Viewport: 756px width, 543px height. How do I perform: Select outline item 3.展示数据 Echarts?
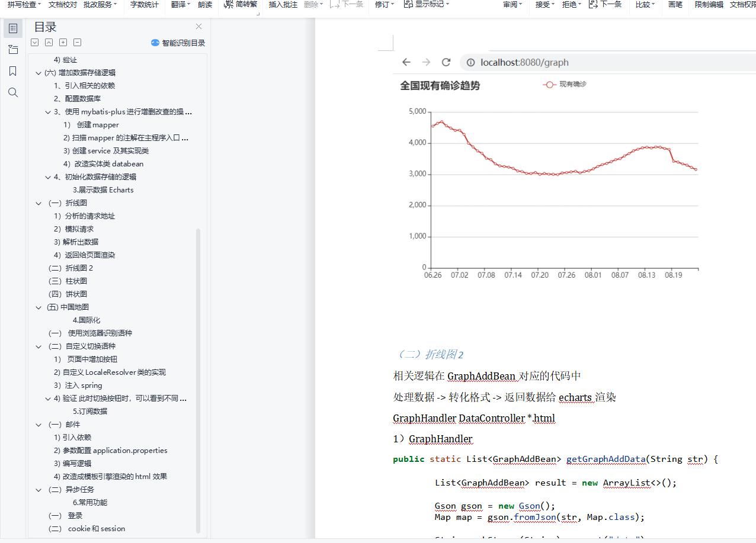click(x=103, y=190)
